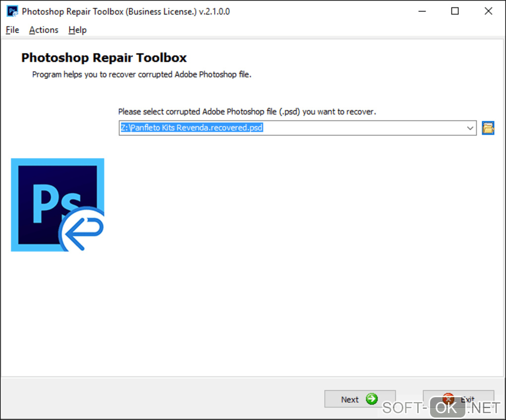Click 'Program helps you to recover' description text

(x=142, y=74)
